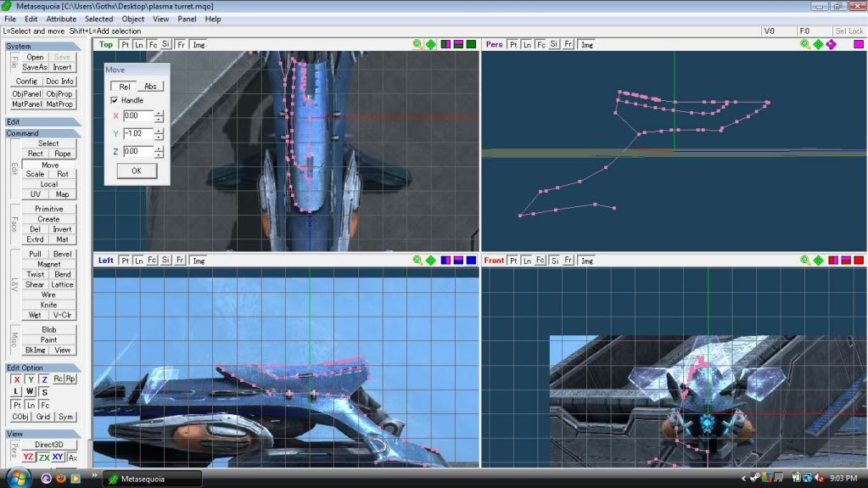Click the zoom magnifier in the Pers view
Image resolution: width=868 pixels, height=488 pixels.
(x=805, y=44)
